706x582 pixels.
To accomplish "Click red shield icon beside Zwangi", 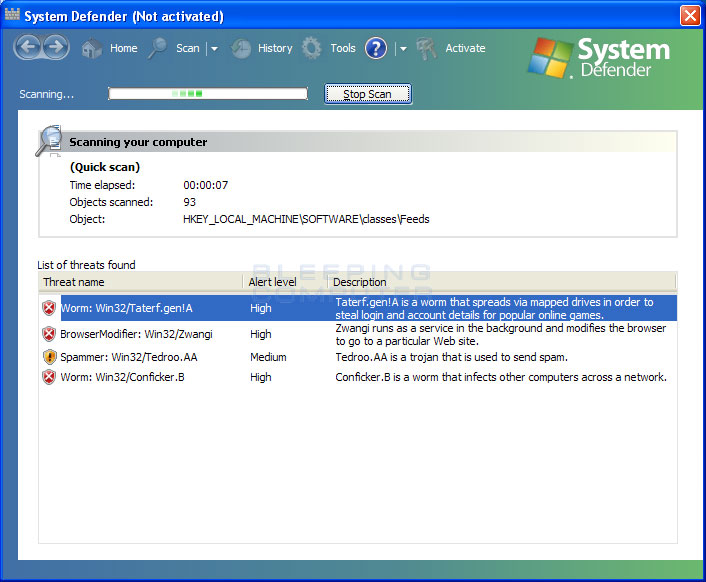I will pos(49,334).
